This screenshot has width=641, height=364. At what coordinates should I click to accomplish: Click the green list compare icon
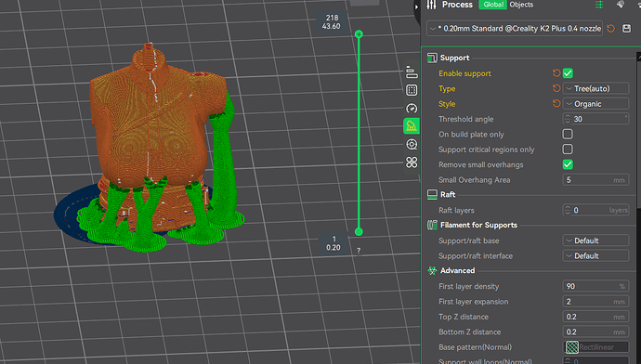[599, 5]
